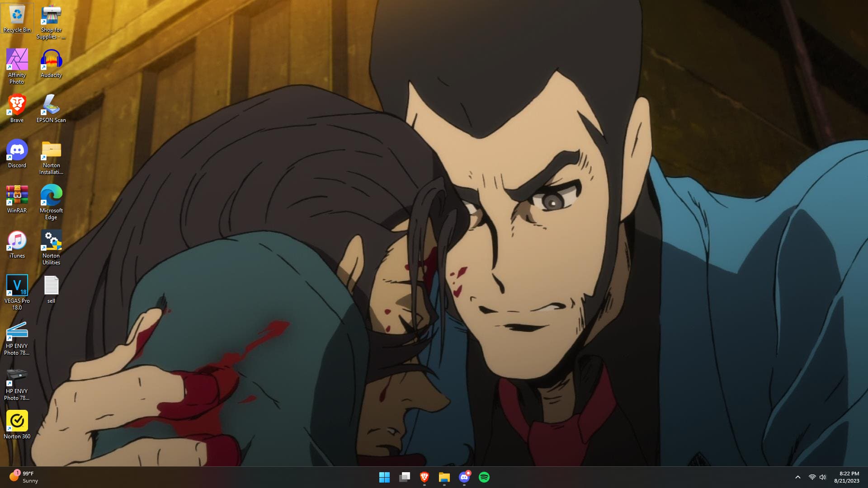Open File Explorer from the taskbar

pyautogui.click(x=444, y=477)
